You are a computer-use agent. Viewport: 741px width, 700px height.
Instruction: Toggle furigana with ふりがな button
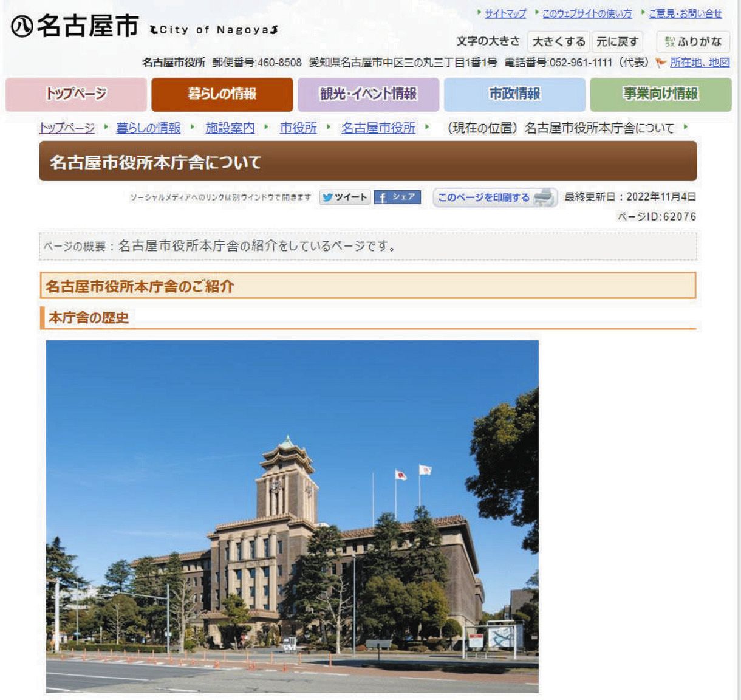[693, 42]
